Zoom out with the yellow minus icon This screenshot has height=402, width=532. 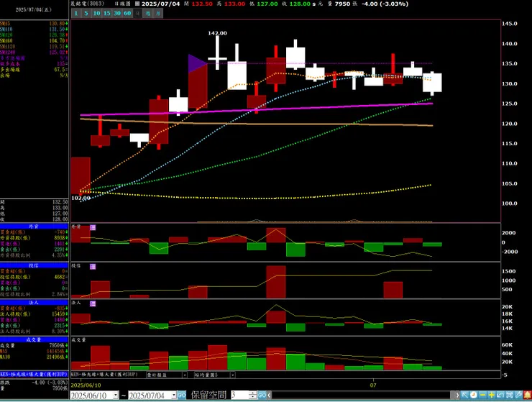click(482, 395)
